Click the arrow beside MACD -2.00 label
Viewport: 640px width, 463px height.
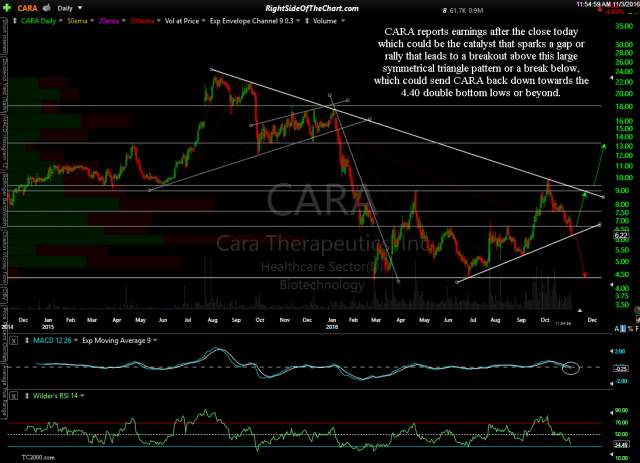(x=611, y=384)
